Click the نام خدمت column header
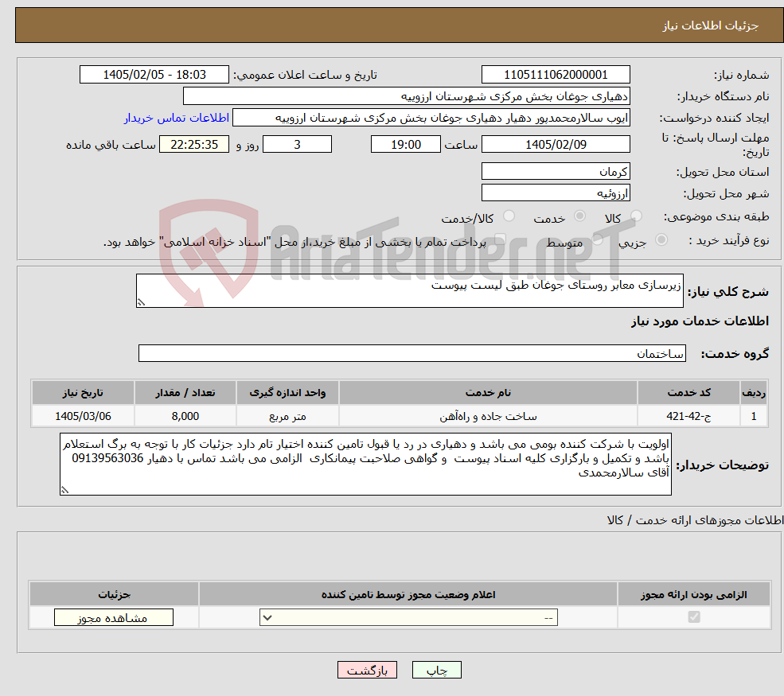The height and width of the screenshot is (696, 784). point(488,393)
